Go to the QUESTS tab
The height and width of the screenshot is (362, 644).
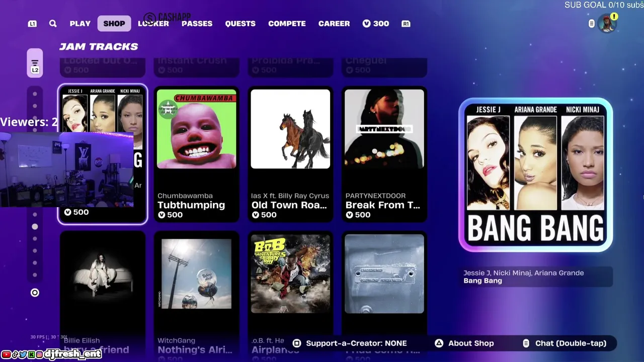[x=240, y=24]
